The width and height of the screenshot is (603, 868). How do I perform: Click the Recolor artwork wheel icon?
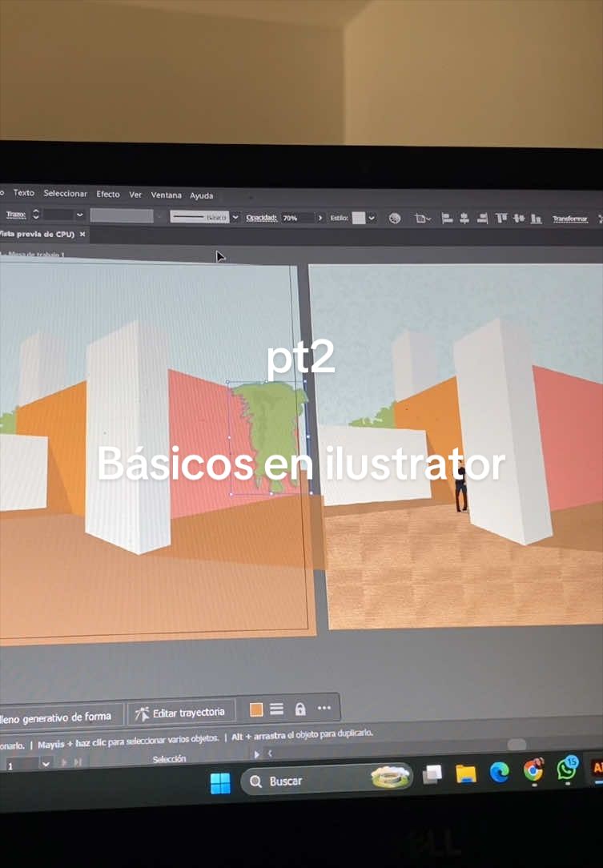(x=395, y=218)
